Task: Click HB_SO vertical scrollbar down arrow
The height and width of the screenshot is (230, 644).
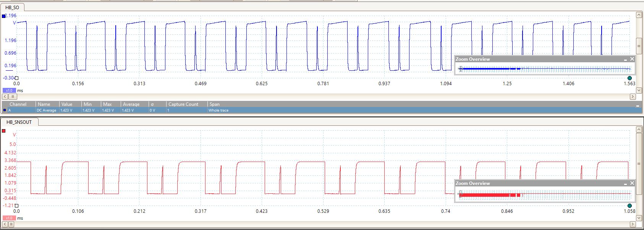Action: tap(639, 91)
